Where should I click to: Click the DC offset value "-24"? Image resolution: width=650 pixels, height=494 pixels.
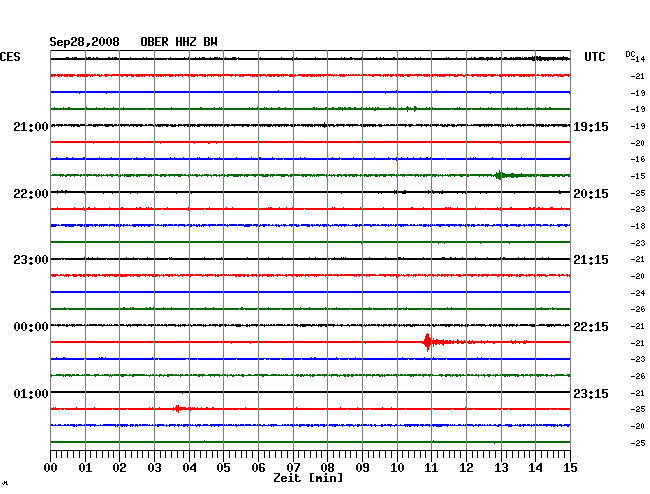pos(638,293)
